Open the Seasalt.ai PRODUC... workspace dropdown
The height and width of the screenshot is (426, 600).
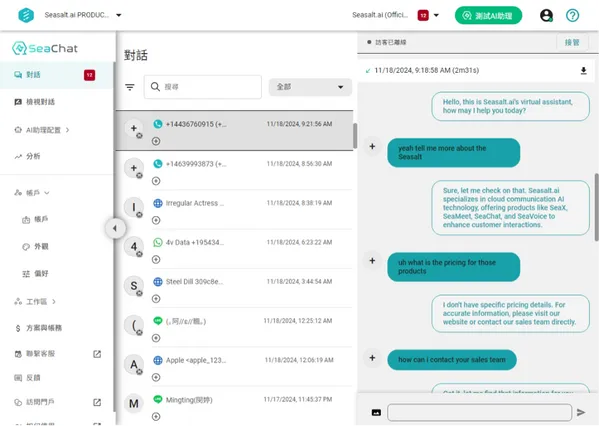pyautogui.click(x=83, y=15)
